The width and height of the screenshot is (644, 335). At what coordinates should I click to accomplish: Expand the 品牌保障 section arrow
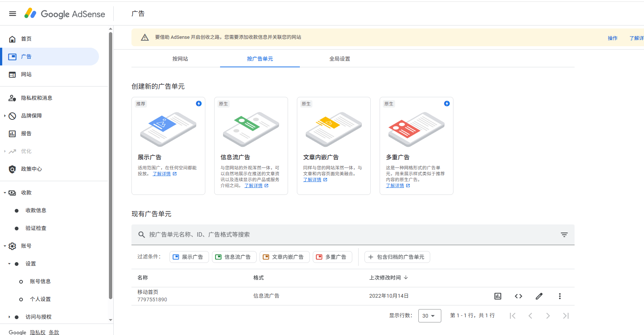click(x=5, y=116)
